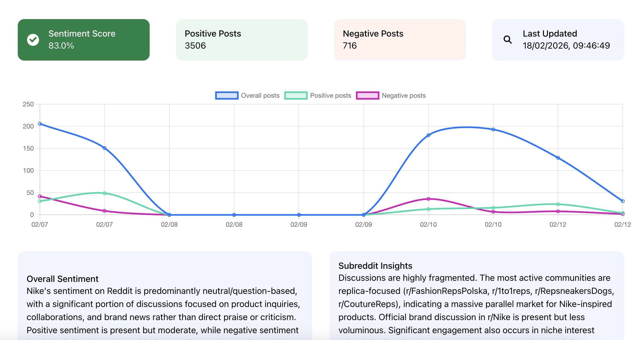Toggle the Negative posts legend swatch
Viewport: 644px width, 340px height.
pyautogui.click(x=368, y=96)
